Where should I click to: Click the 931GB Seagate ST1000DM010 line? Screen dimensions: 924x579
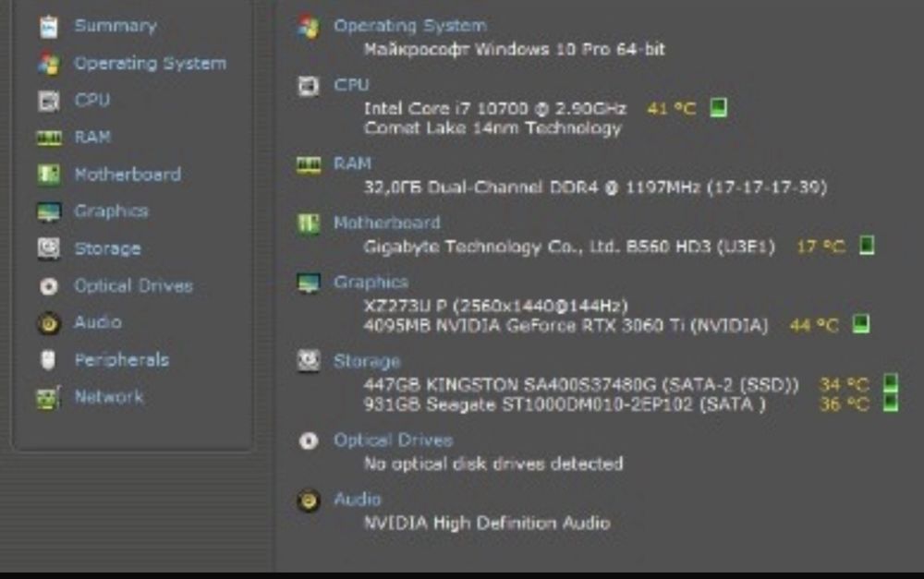click(x=565, y=404)
